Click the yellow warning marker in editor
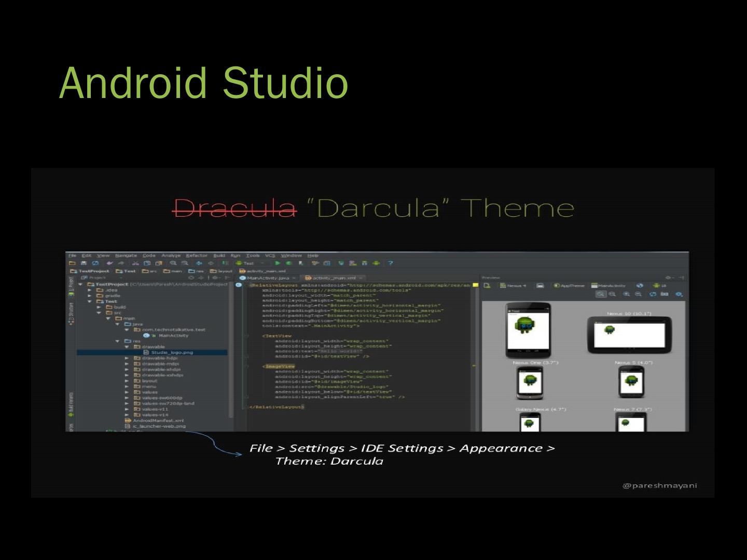Image resolution: width=747 pixels, height=560 pixels. (x=475, y=285)
